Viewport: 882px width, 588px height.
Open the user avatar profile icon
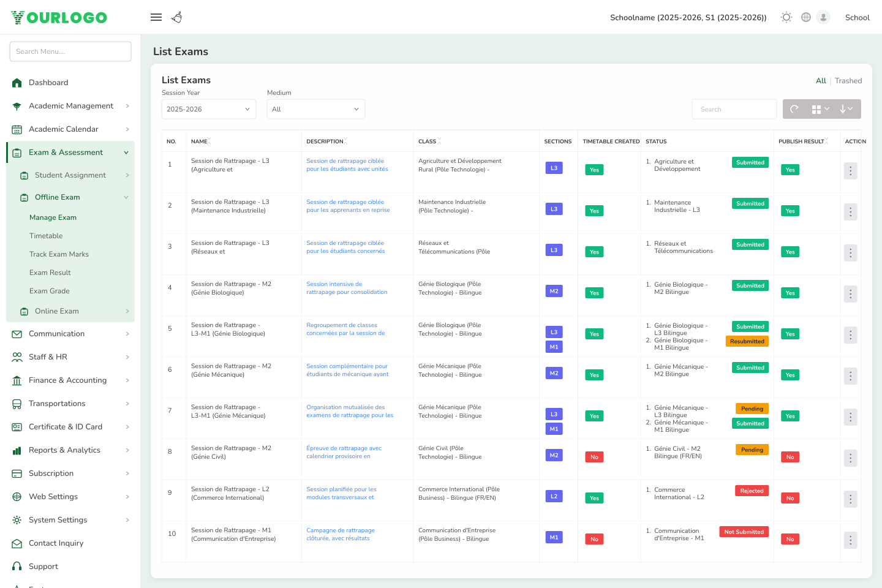823,17
